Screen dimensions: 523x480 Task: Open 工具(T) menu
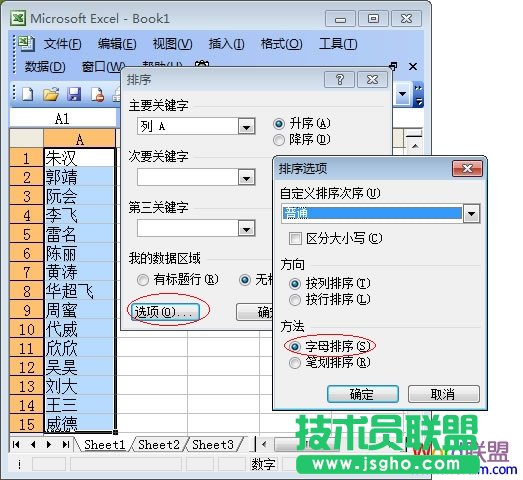[x=338, y=44]
